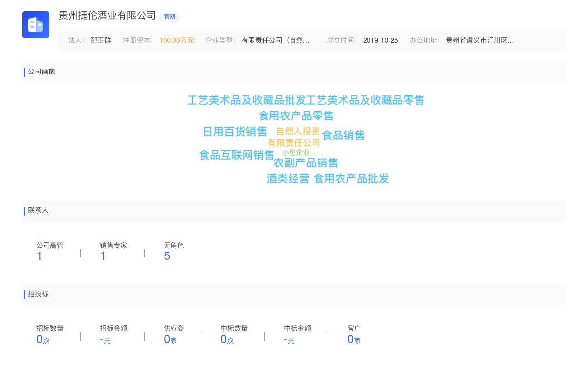Select tag 食用农产品批发
This screenshot has height=368, width=588.
pyautogui.click(x=351, y=179)
